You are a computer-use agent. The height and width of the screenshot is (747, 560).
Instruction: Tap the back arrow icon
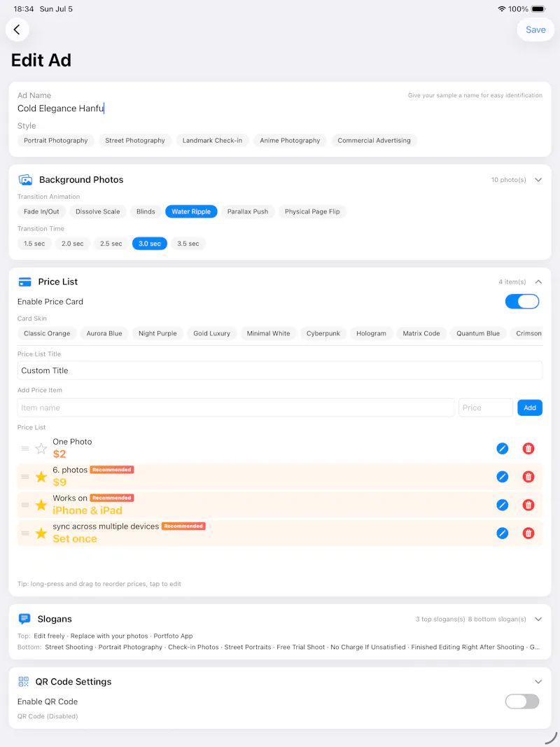pyautogui.click(x=17, y=29)
